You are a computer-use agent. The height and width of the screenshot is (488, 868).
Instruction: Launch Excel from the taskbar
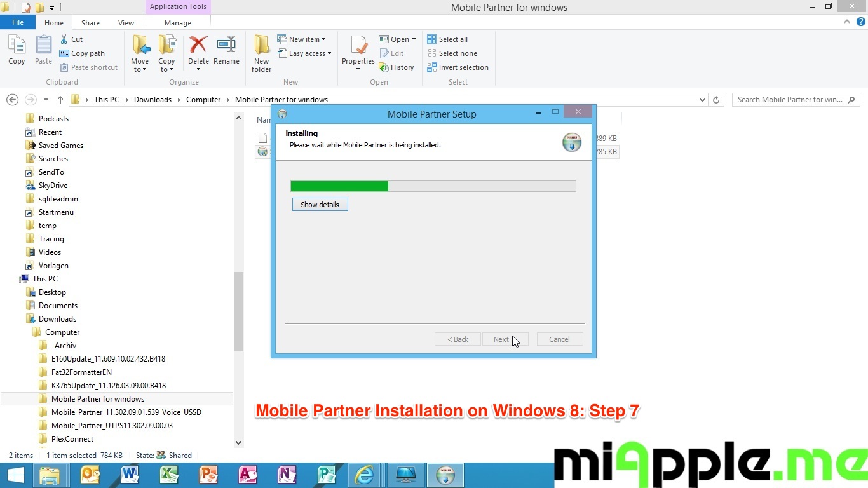[168, 475]
